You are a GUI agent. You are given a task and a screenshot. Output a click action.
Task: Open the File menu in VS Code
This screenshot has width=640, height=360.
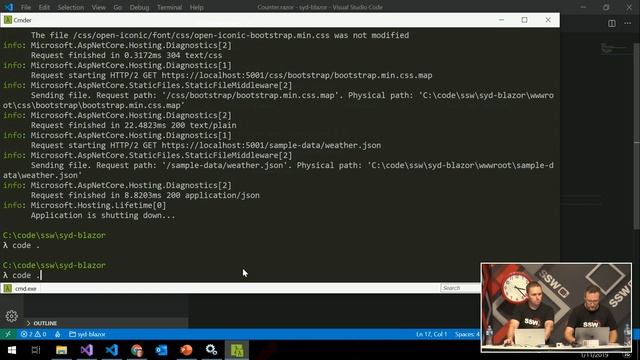(26, 7)
